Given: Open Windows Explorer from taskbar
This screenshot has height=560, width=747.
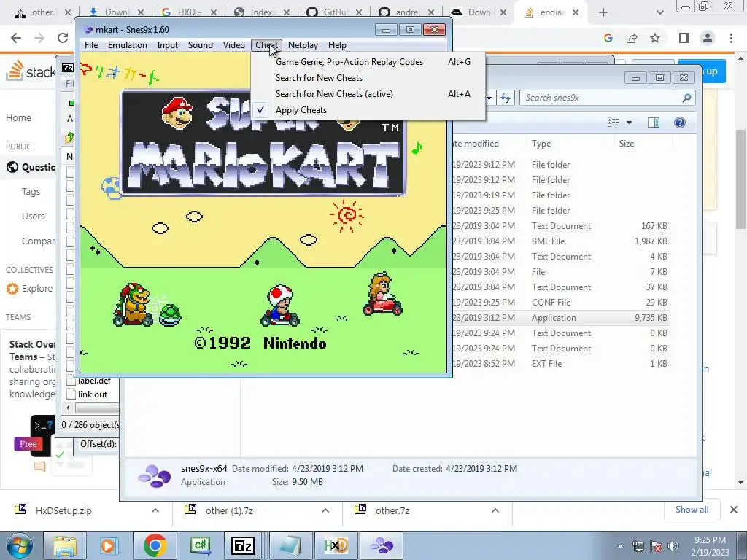Looking at the screenshot, I should click(65, 545).
